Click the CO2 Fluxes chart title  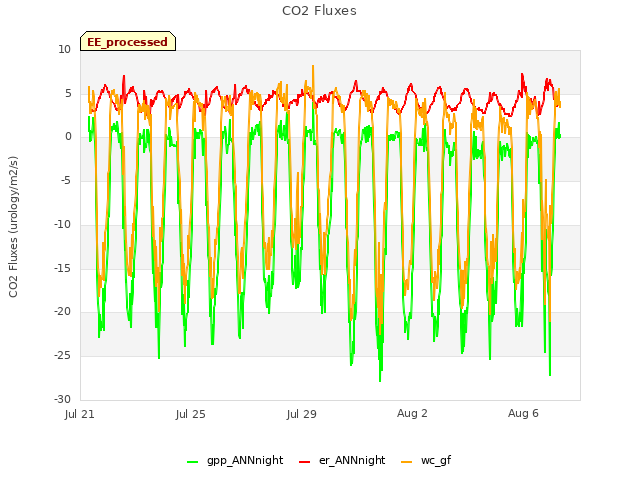coord(319,11)
